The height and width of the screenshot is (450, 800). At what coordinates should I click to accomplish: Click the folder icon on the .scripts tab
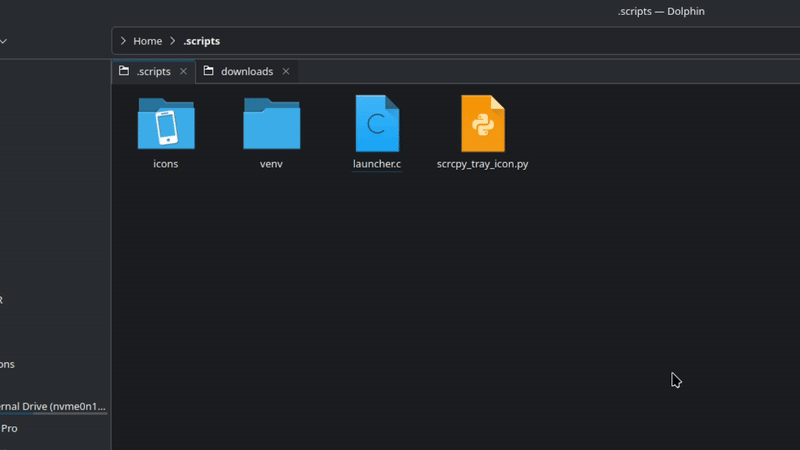pyautogui.click(x=124, y=70)
